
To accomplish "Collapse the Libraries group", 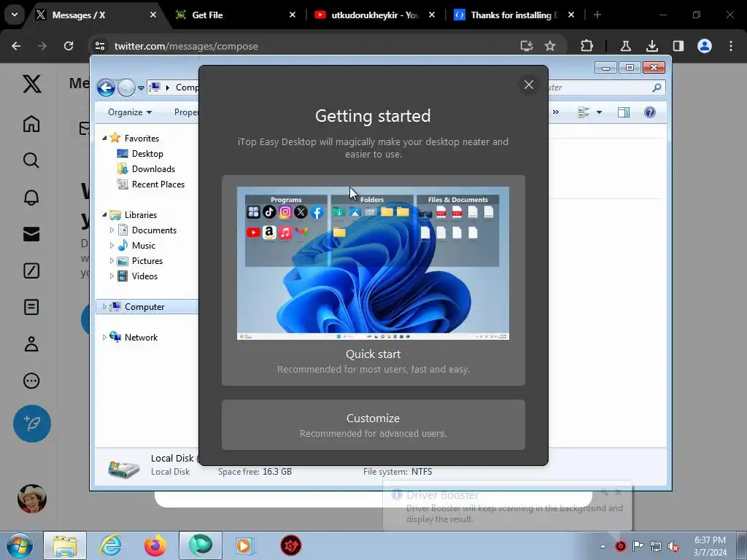I will [104, 215].
